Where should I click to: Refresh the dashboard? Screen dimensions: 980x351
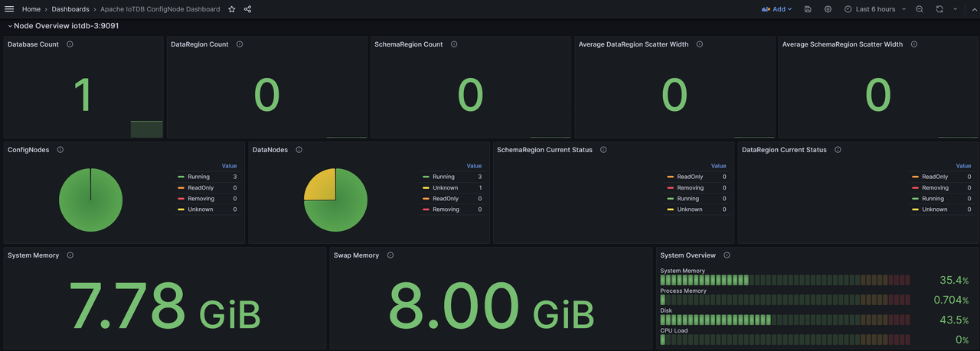[939, 9]
